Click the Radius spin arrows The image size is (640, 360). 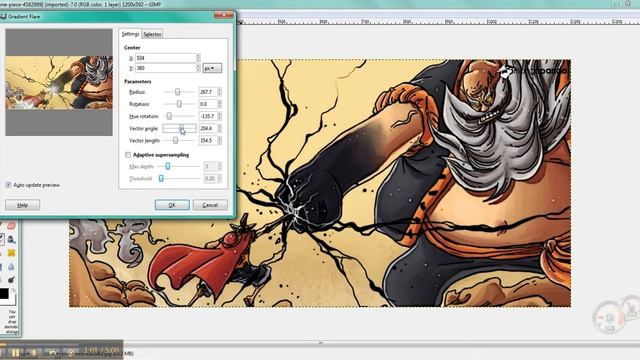(x=220, y=92)
